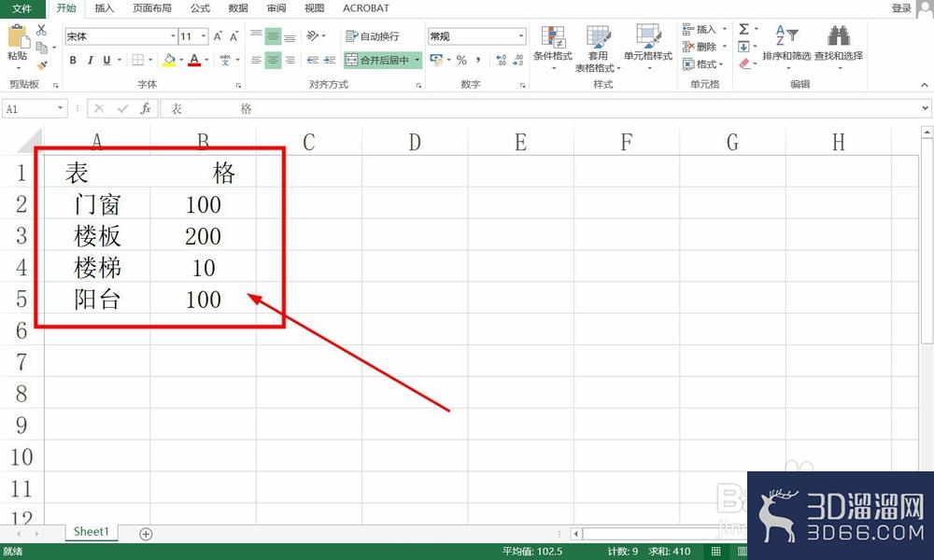Open the font size 11 dropdown
This screenshot has width=934, height=560.
coord(204,36)
